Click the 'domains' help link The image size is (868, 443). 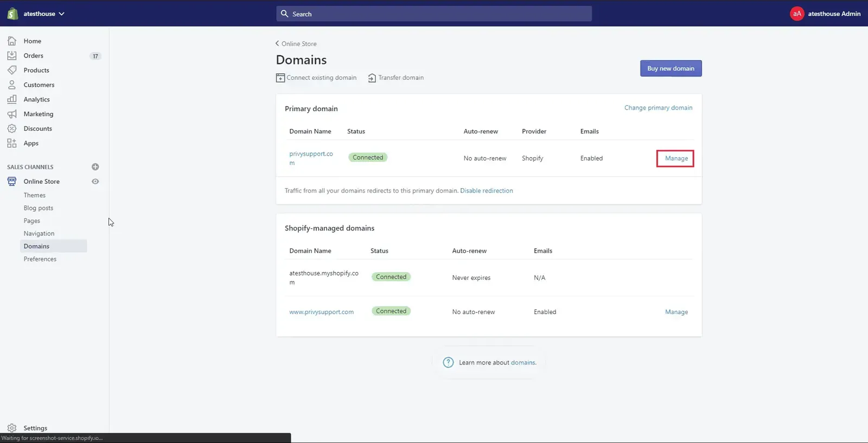click(x=523, y=363)
